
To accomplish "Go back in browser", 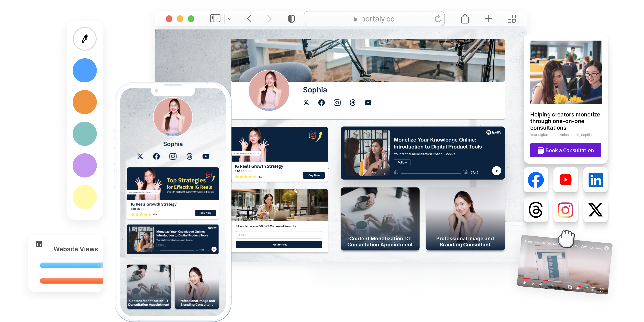I will 249,19.
